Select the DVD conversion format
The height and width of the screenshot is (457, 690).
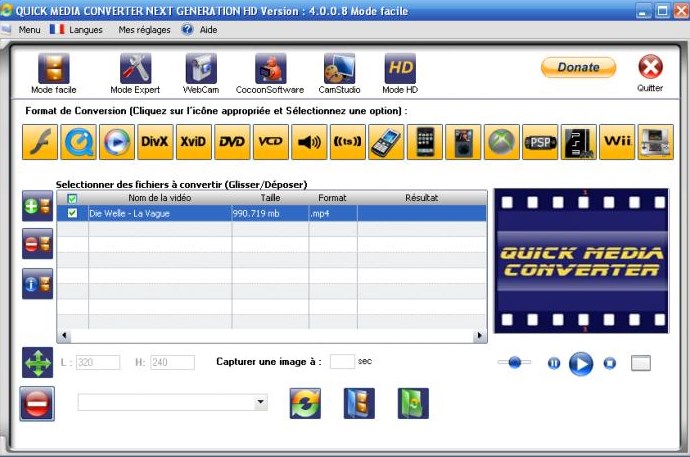232,142
